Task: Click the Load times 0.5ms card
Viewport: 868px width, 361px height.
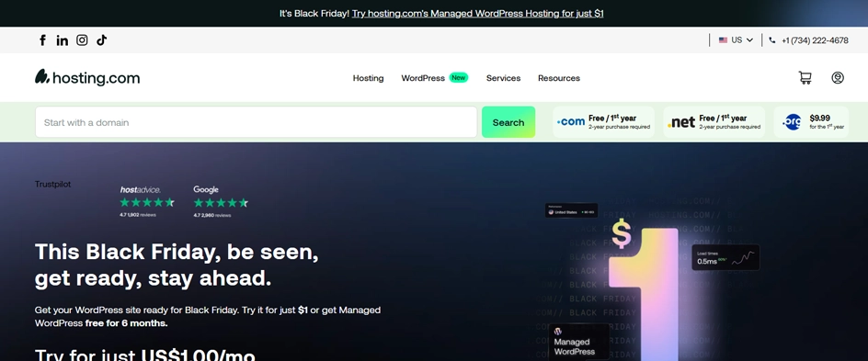Action: point(725,257)
